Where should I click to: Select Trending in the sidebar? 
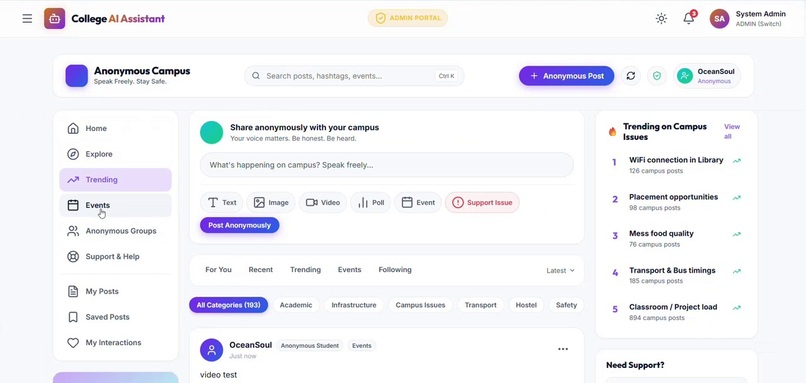coord(115,180)
